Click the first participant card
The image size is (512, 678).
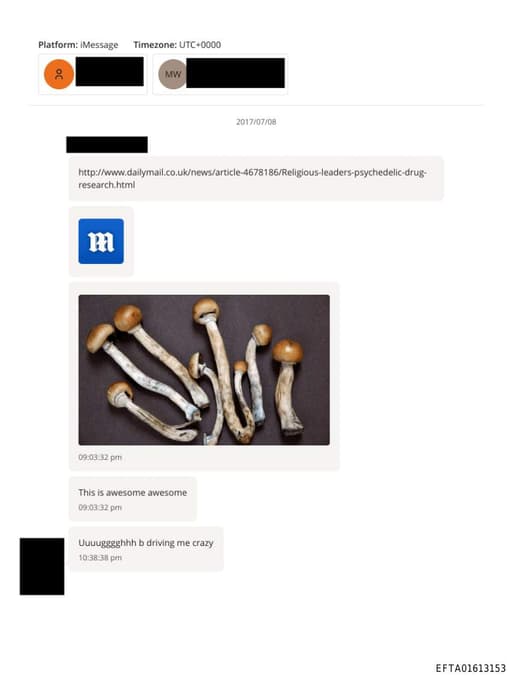(x=93, y=74)
